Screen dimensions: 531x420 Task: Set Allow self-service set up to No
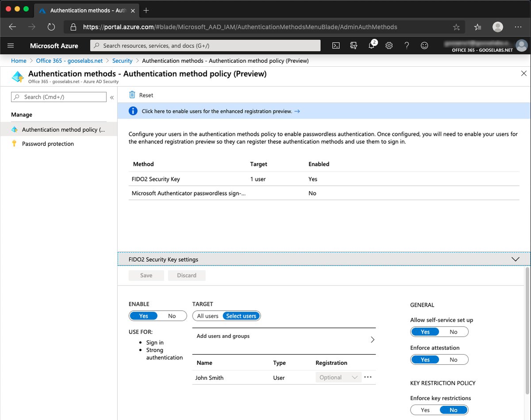tap(454, 332)
